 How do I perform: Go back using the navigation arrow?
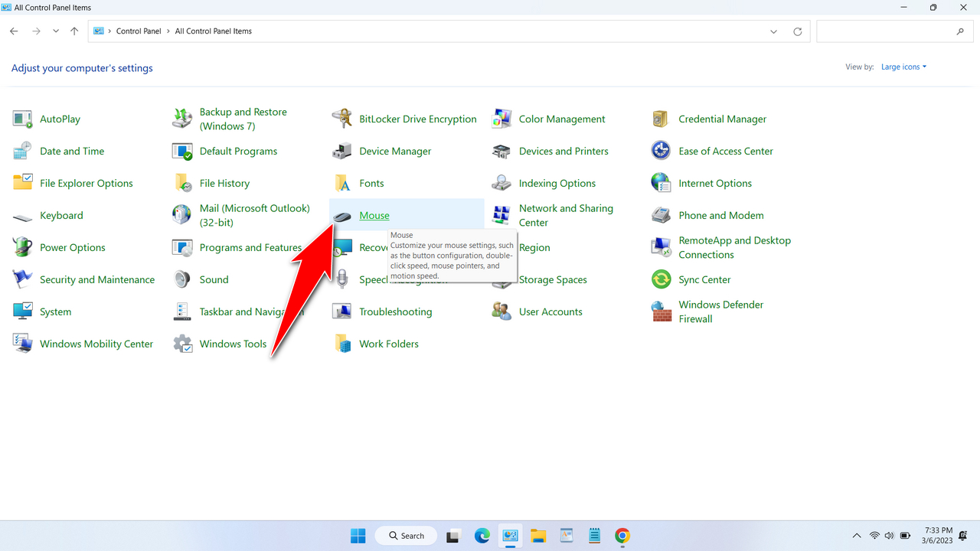[x=13, y=31]
